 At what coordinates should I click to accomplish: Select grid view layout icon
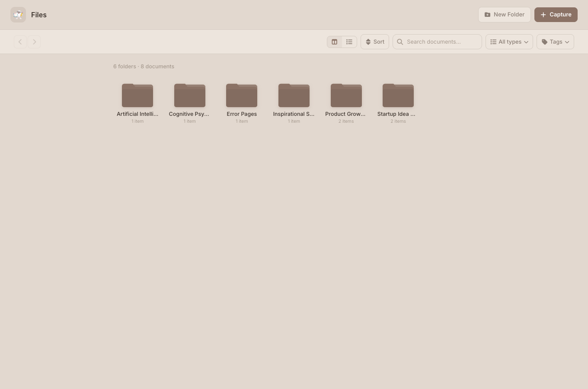click(334, 41)
